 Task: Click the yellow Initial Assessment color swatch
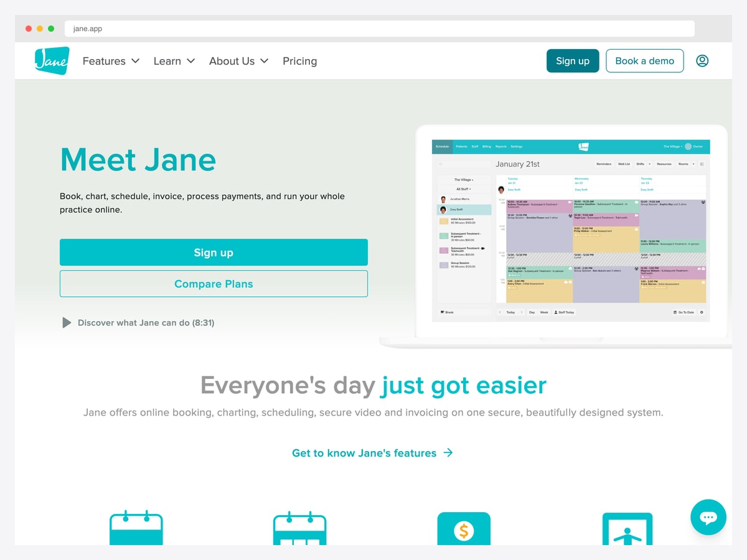[444, 222]
